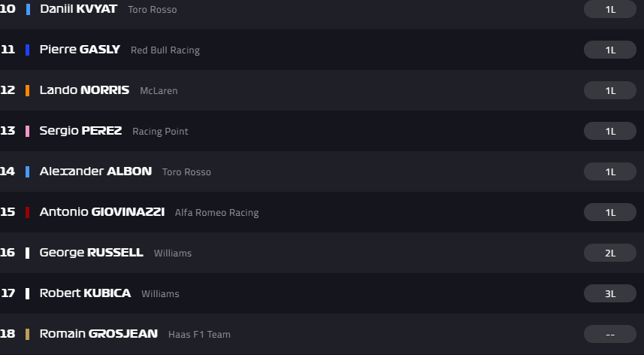Viewport: 644px width, 355px height.
Task: Click Russell's 2L gap badge
Action: pyautogui.click(x=610, y=253)
